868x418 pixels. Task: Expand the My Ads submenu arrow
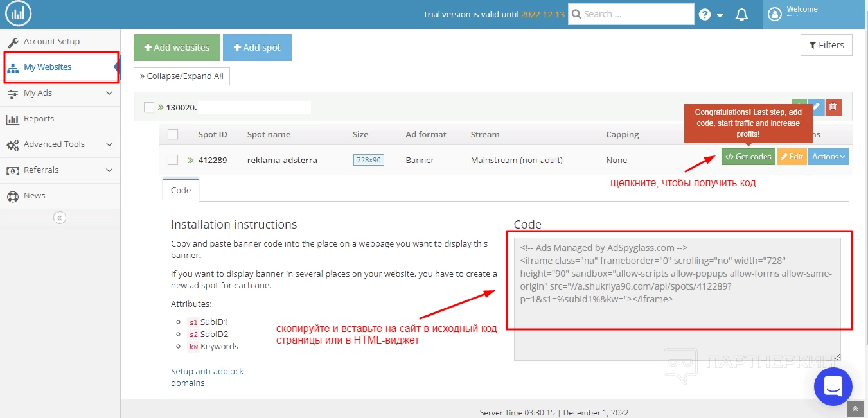click(x=109, y=93)
